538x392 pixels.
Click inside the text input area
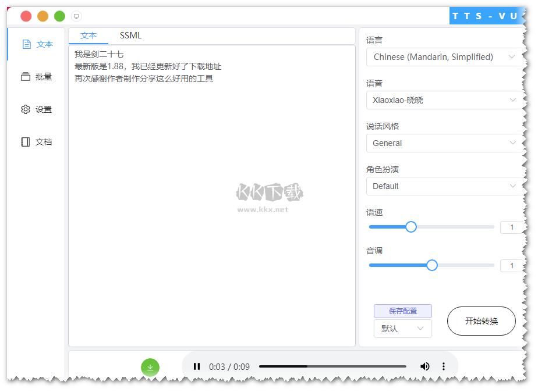click(x=211, y=204)
